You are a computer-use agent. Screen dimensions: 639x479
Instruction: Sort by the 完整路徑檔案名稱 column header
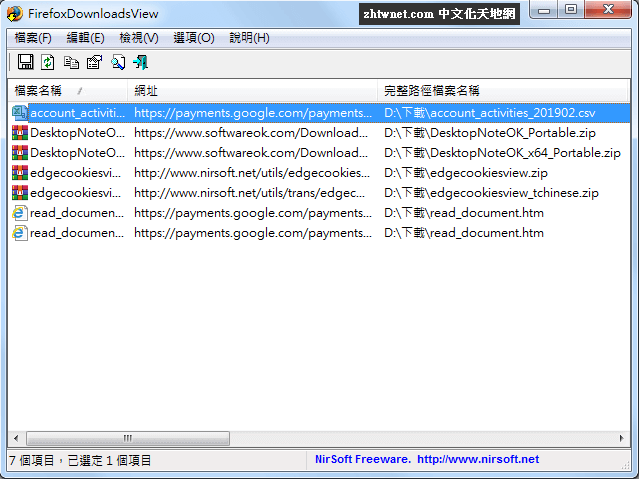[x=502, y=91]
